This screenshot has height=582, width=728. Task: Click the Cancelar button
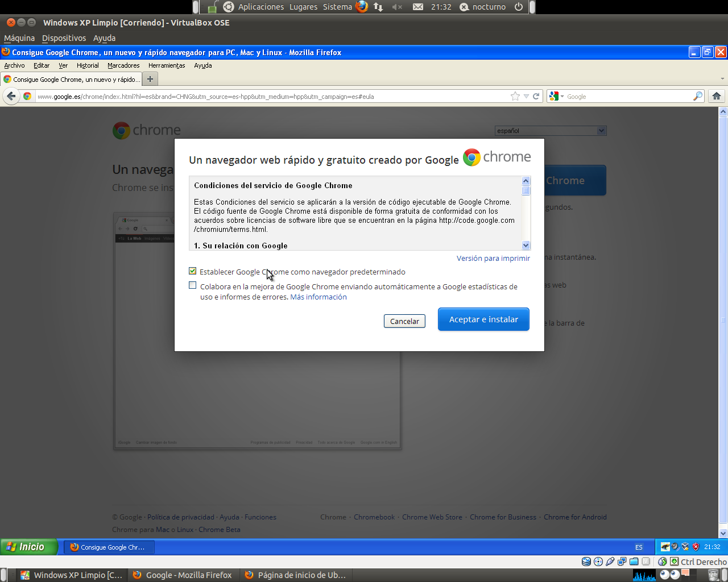click(404, 321)
